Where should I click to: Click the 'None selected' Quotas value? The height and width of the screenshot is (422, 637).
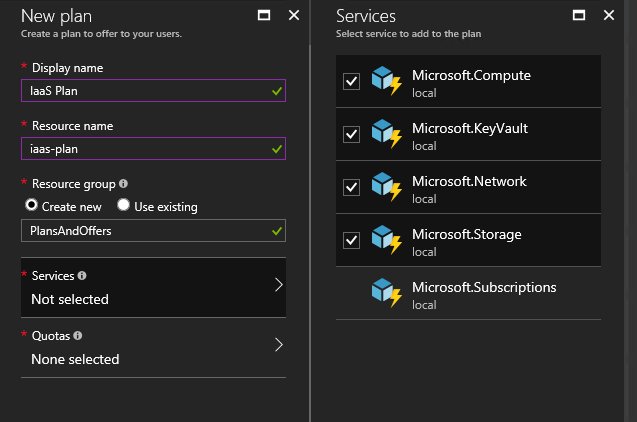pyautogui.click(x=75, y=359)
